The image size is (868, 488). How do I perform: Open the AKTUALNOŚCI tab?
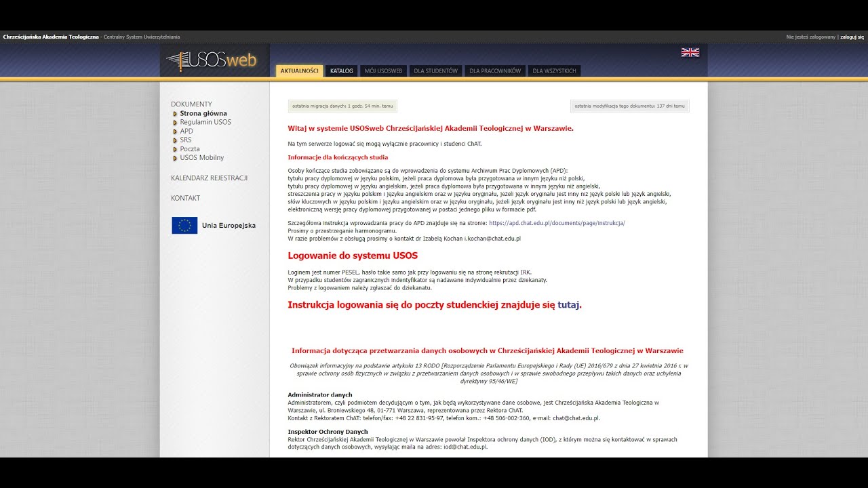pos(299,70)
